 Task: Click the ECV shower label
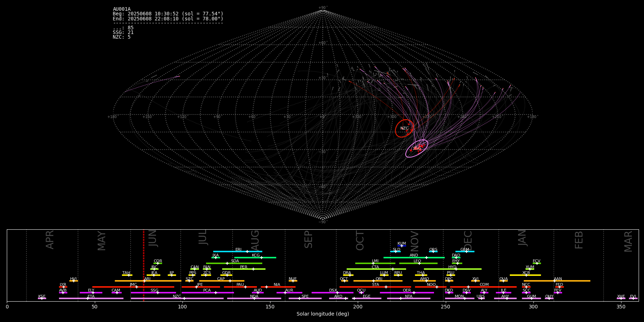click(x=536, y=261)
